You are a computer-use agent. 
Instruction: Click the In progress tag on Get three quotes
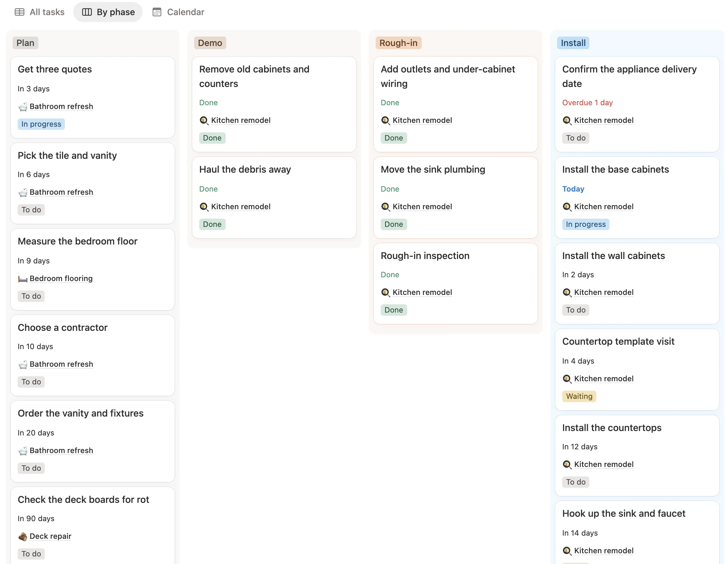41,124
